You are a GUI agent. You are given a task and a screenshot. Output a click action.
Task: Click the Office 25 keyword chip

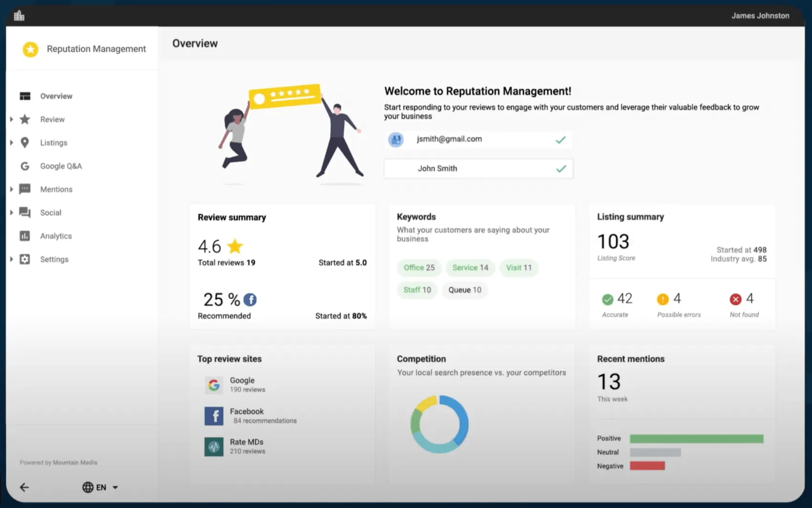(x=419, y=268)
